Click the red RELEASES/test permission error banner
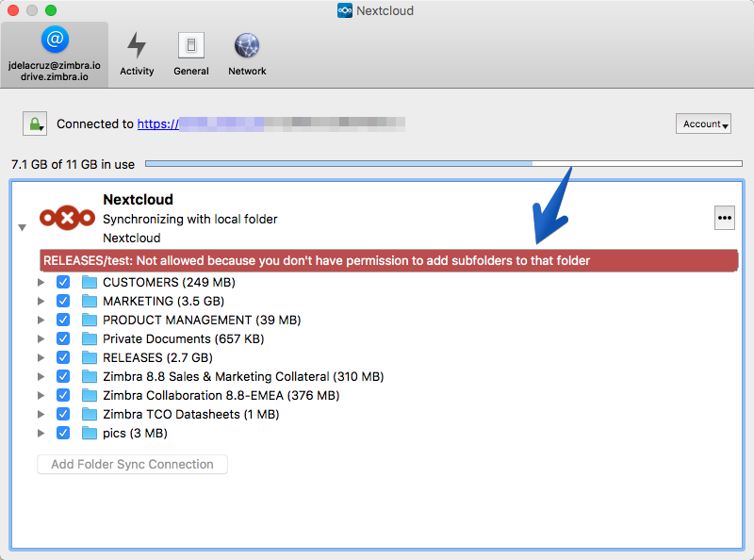Viewport: 754px width, 560px height. (x=388, y=261)
